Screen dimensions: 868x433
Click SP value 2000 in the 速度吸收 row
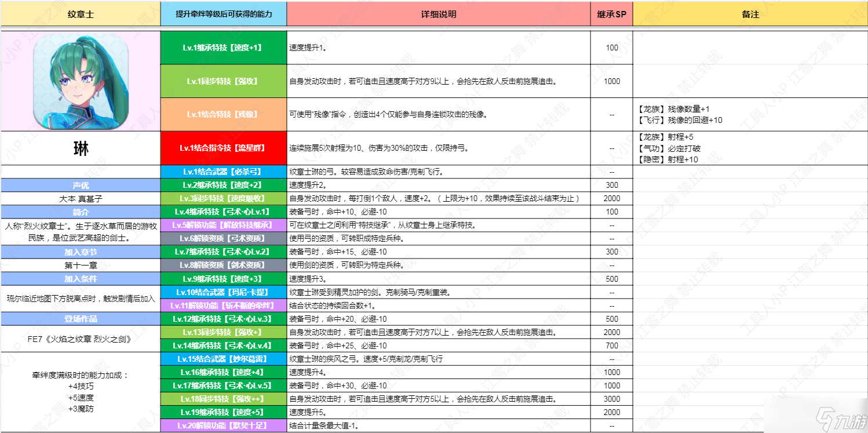pyautogui.click(x=612, y=199)
